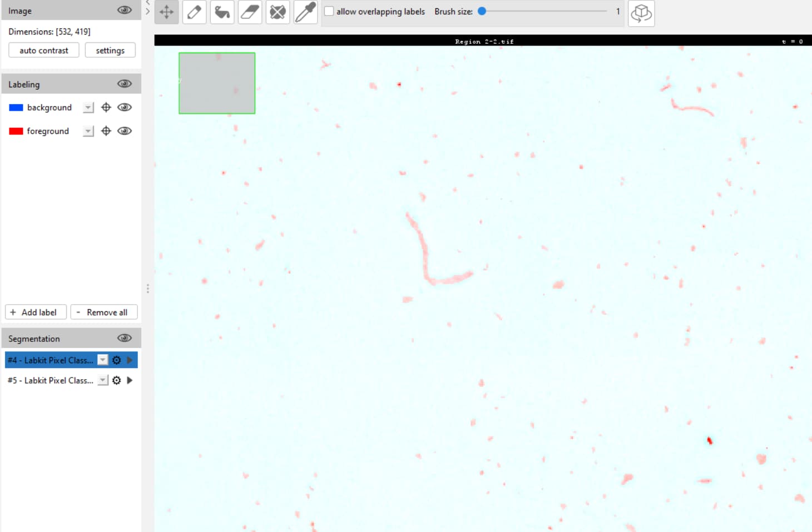Open the dropdown for segmentation #5

point(102,380)
